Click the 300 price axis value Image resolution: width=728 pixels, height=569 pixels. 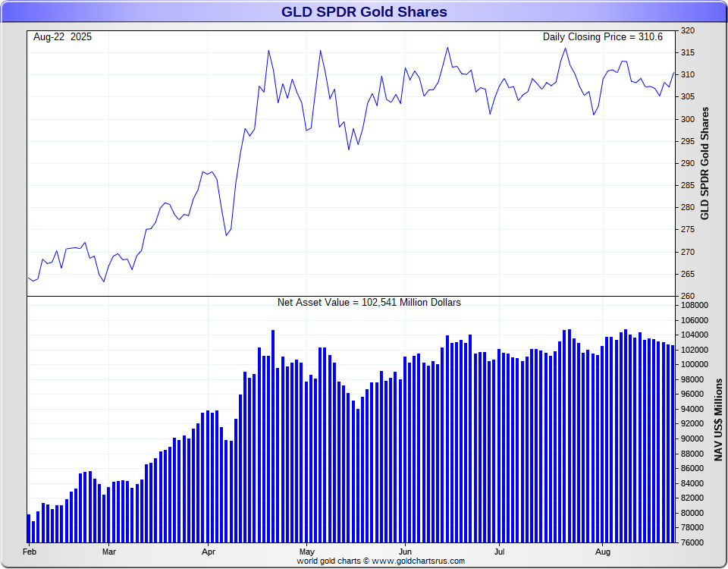pos(688,119)
